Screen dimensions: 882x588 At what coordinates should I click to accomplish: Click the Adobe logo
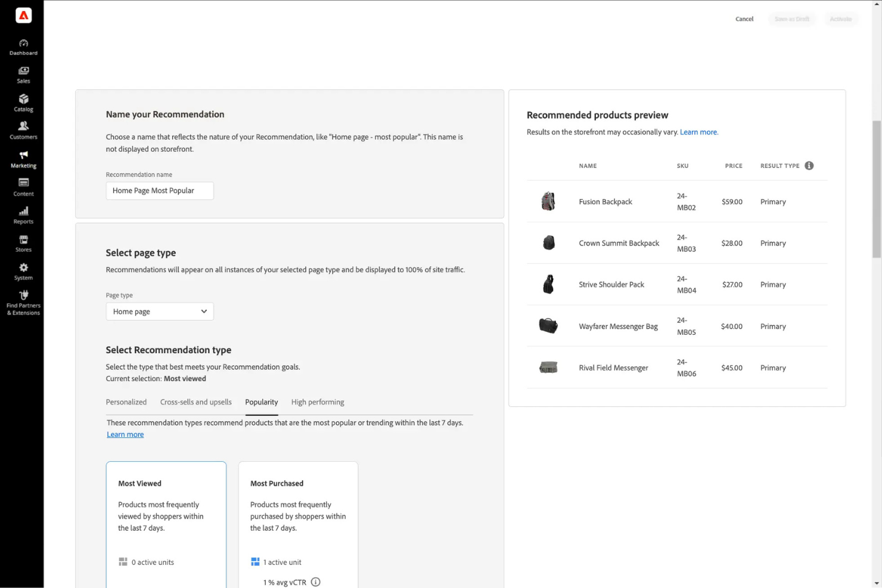coord(23,15)
